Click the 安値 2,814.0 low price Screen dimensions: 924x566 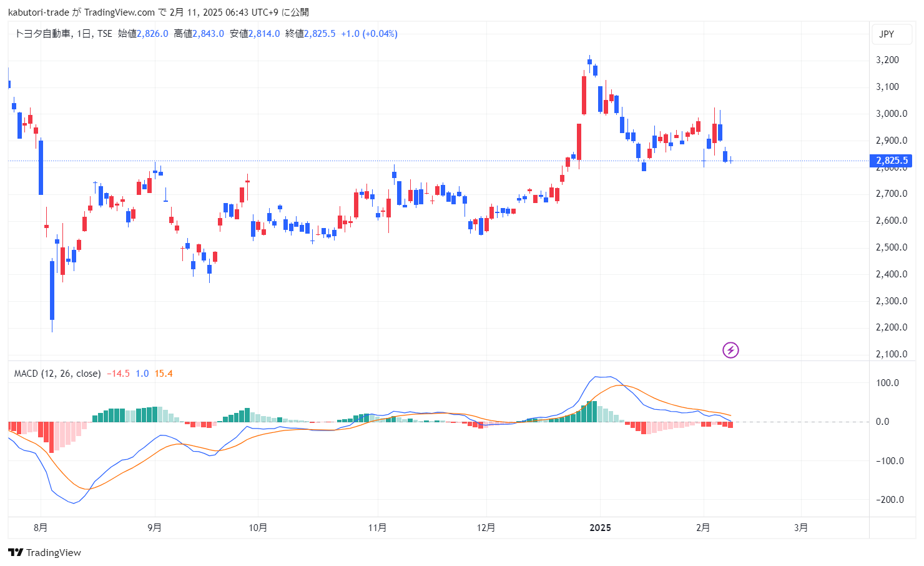click(x=255, y=34)
